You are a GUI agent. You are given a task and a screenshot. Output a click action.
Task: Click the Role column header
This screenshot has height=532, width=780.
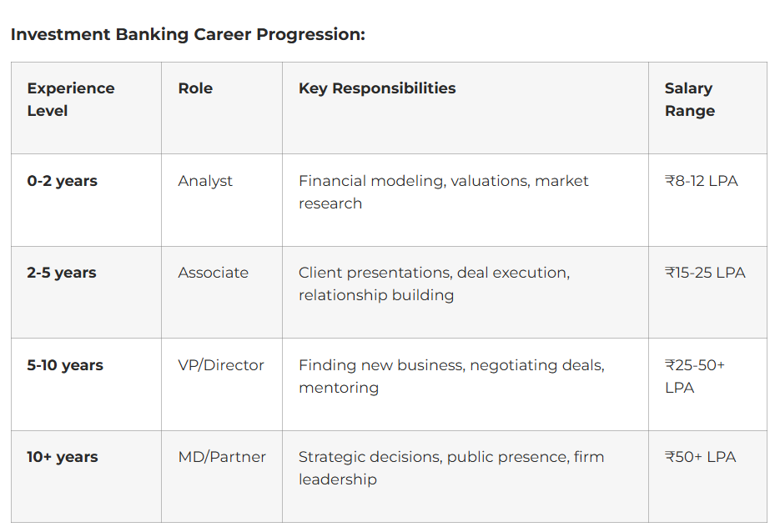point(195,88)
